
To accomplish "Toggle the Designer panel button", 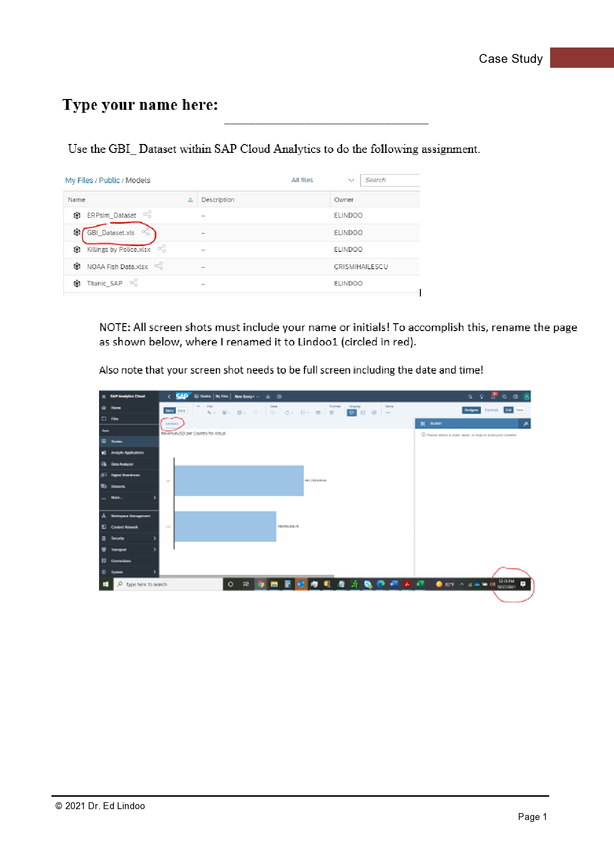I will tap(471, 410).
